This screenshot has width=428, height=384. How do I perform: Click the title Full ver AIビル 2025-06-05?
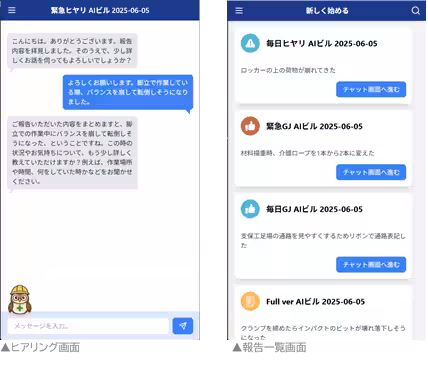click(x=315, y=302)
